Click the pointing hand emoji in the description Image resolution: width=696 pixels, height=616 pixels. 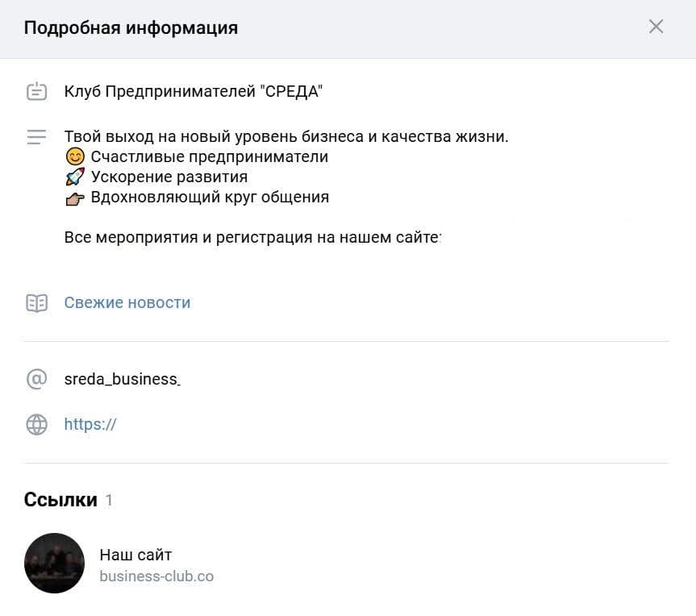click(73, 196)
